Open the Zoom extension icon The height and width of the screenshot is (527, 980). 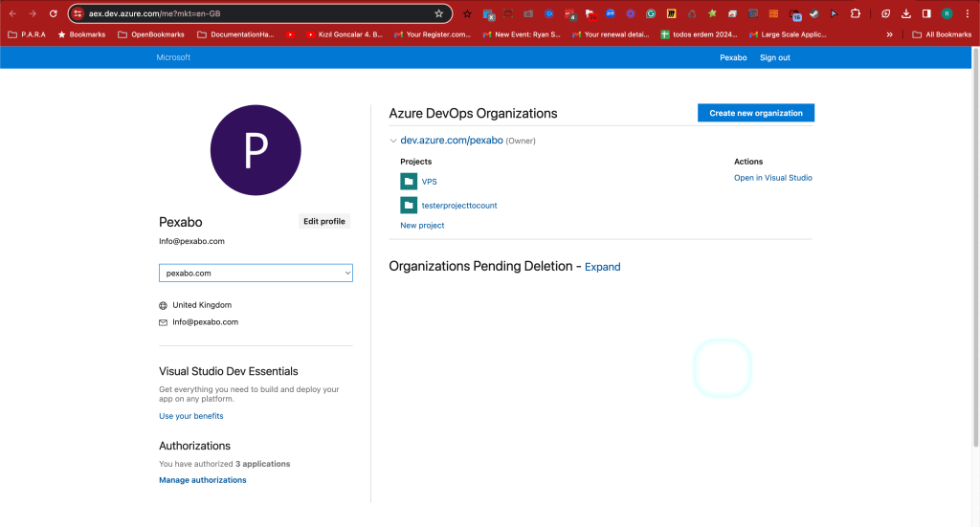pyautogui.click(x=610, y=13)
